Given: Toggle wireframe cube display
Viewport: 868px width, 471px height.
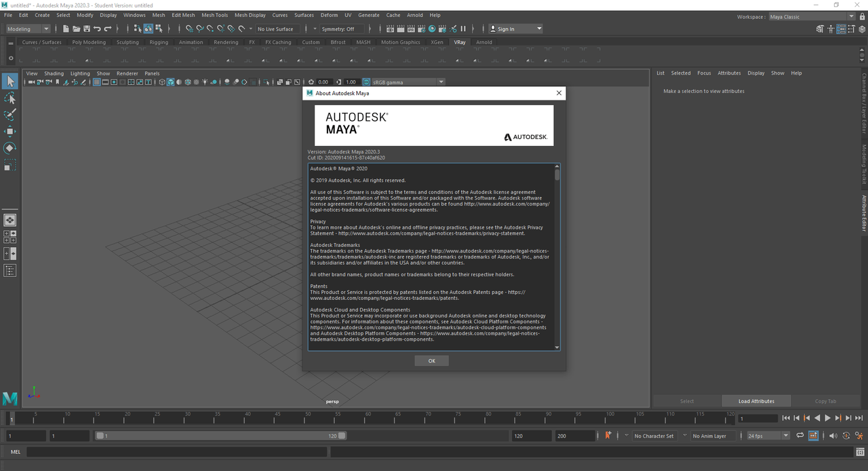Looking at the screenshot, I should [162, 82].
